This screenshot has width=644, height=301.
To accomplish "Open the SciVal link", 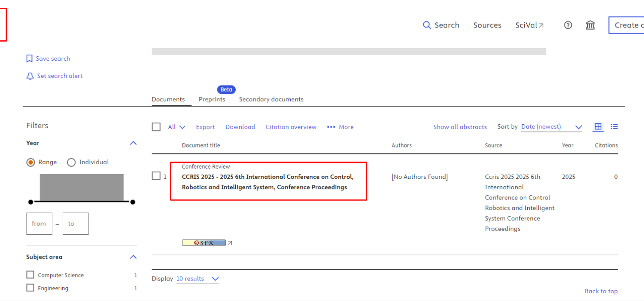I will coord(529,25).
